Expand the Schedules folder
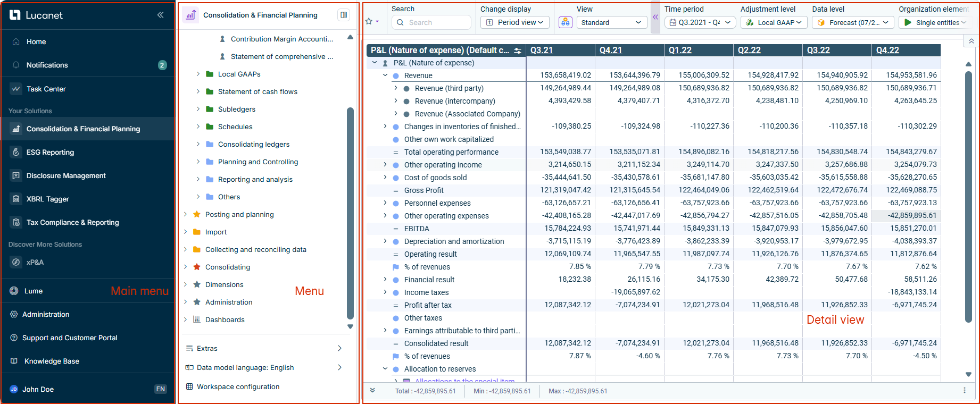Image resolution: width=980 pixels, height=404 pixels. [198, 127]
